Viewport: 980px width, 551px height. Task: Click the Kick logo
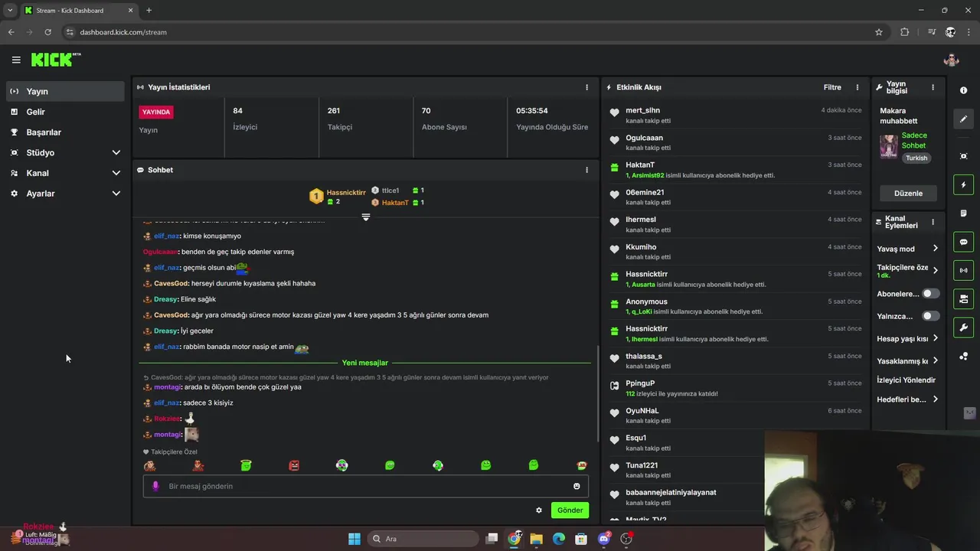(56, 60)
